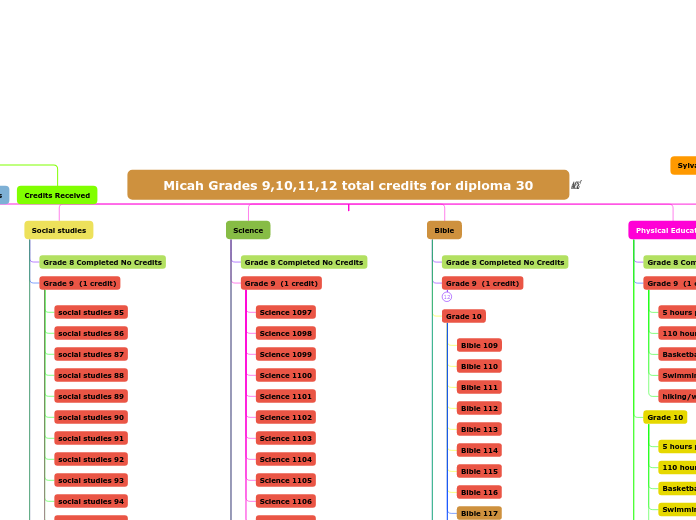Click the social studies 94 node
Screen dimensions: 696x520
click(91, 501)
